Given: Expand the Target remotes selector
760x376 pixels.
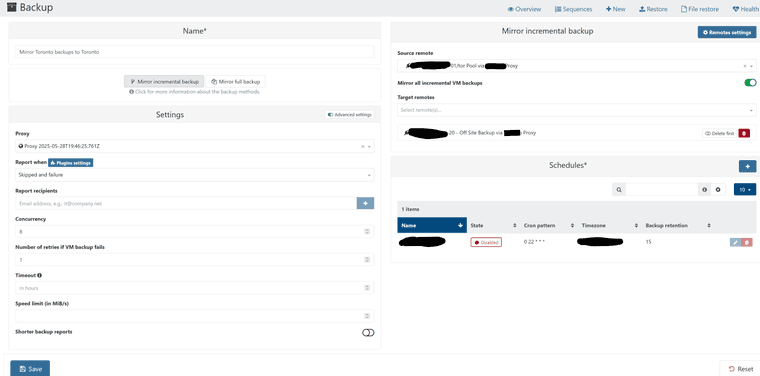Looking at the screenshot, I should click(577, 110).
